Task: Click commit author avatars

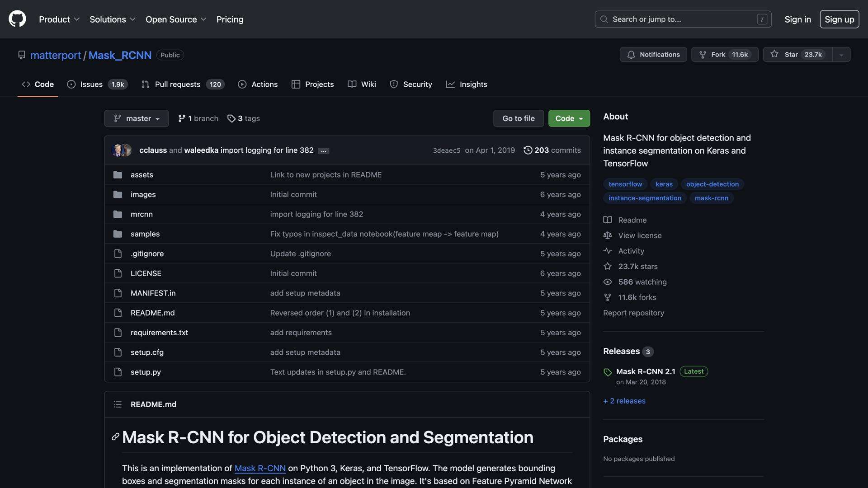Action: click(121, 150)
